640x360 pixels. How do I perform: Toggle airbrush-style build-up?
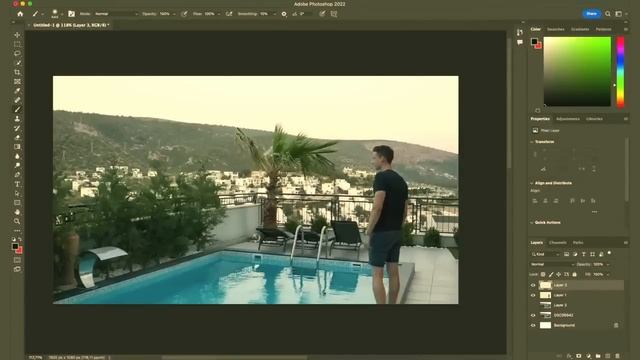point(229,14)
